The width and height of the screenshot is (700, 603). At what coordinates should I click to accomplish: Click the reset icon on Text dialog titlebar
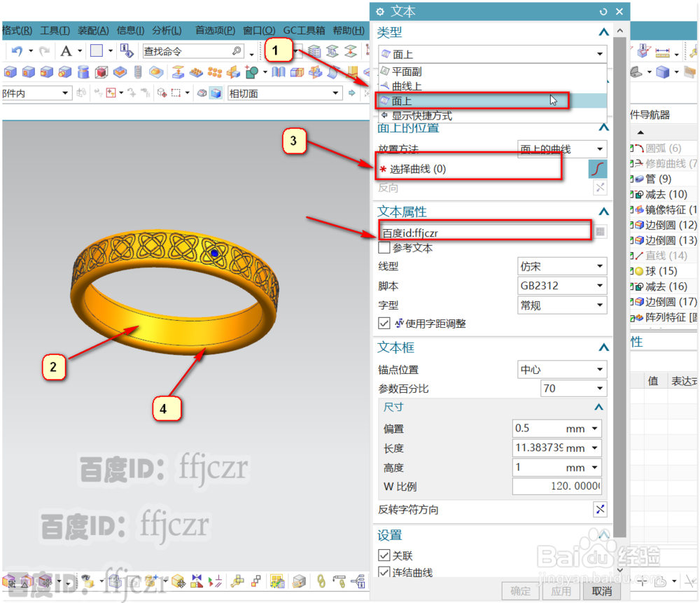tap(603, 11)
